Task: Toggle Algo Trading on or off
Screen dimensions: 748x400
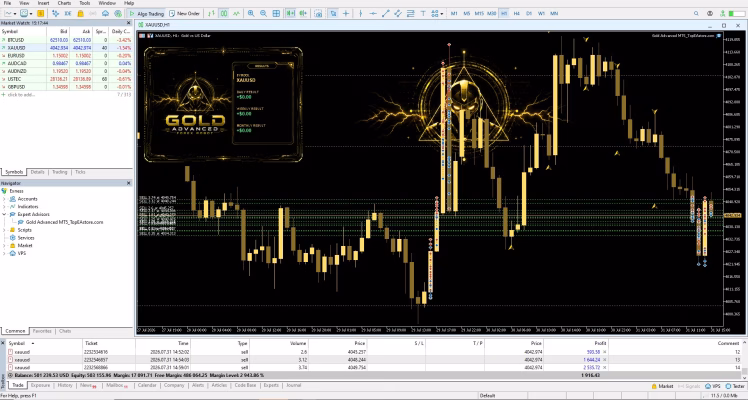Action: [x=145, y=13]
